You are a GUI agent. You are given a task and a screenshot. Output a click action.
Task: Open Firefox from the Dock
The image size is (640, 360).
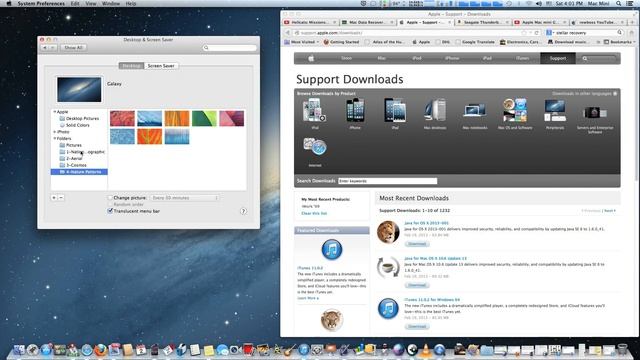pyautogui.click(x=100, y=350)
